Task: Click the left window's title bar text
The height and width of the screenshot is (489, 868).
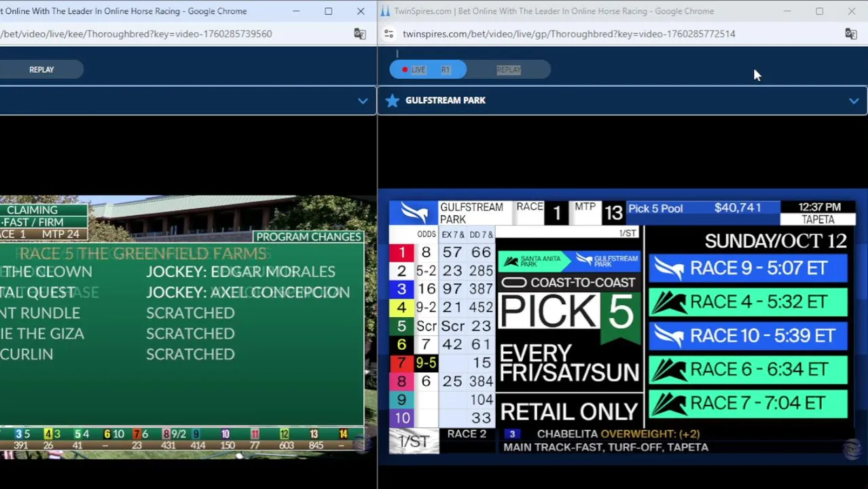Action: point(124,11)
